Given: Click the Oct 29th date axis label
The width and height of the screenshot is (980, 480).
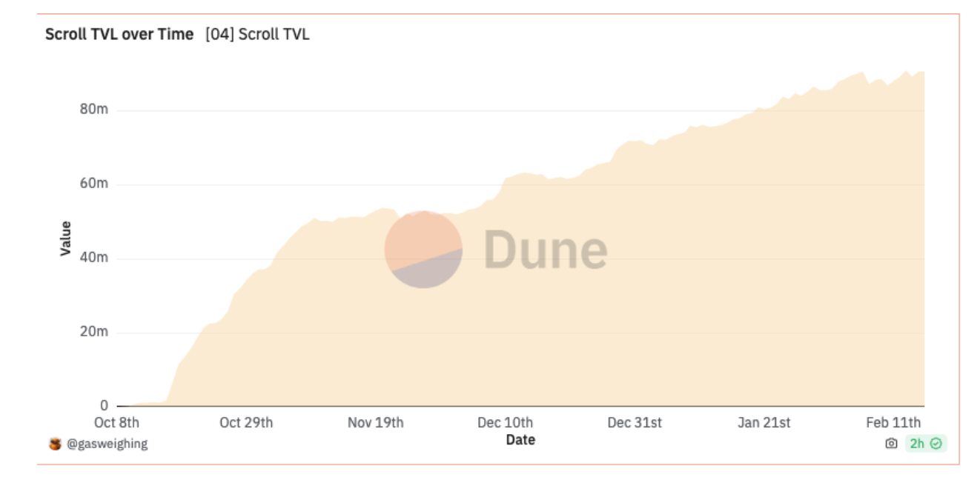Looking at the screenshot, I should pos(246,423).
